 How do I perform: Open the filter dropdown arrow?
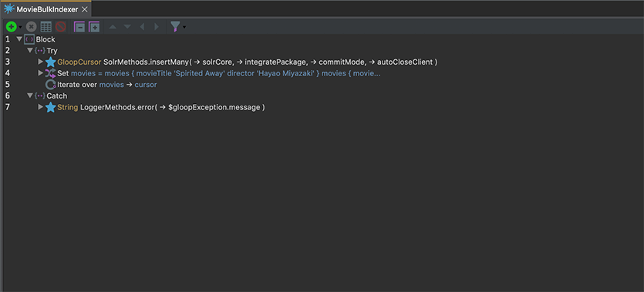point(184,28)
